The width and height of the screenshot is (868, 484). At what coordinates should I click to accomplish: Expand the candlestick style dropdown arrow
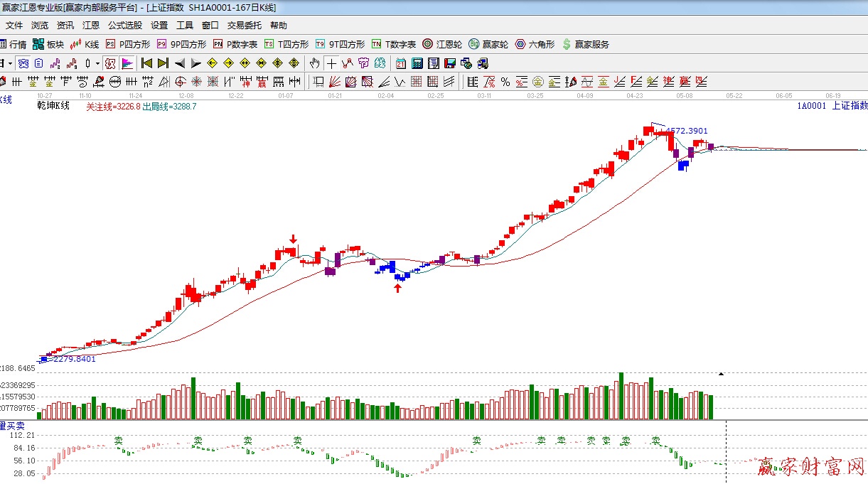97,63
